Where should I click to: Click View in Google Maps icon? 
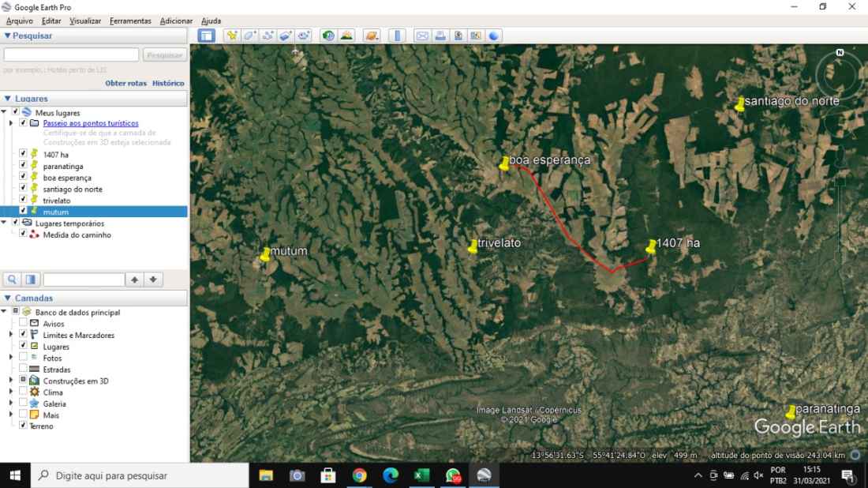(476, 36)
